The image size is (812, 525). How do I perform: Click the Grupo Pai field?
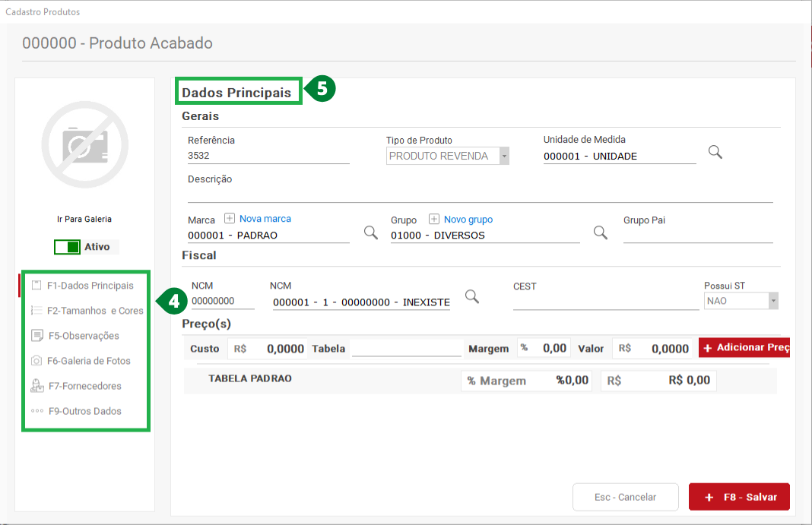pos(698,236)
